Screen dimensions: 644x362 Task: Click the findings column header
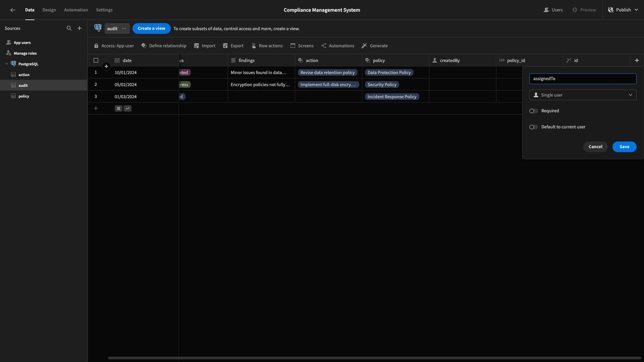(261, 60)
